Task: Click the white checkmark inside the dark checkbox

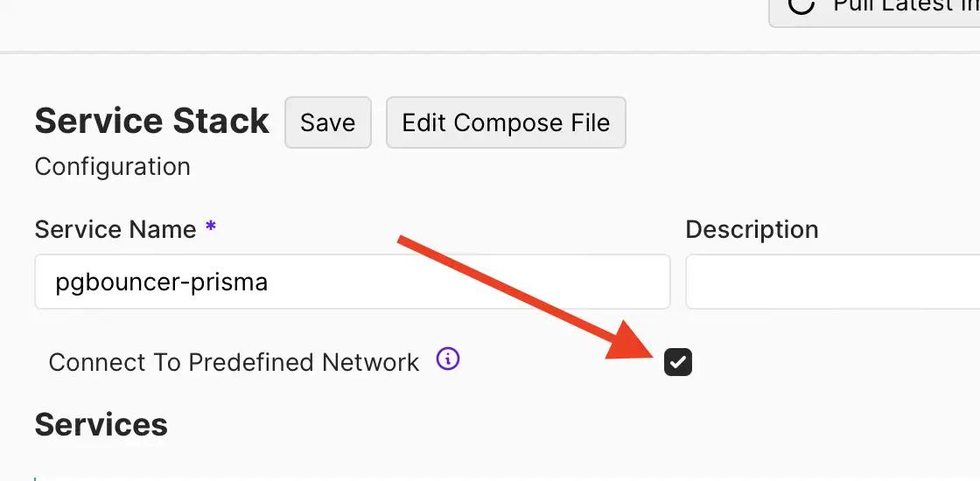Action: 678,362
